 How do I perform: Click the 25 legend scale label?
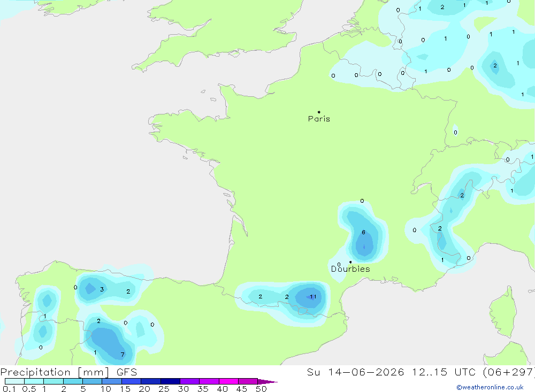click(x=164, y=389)
